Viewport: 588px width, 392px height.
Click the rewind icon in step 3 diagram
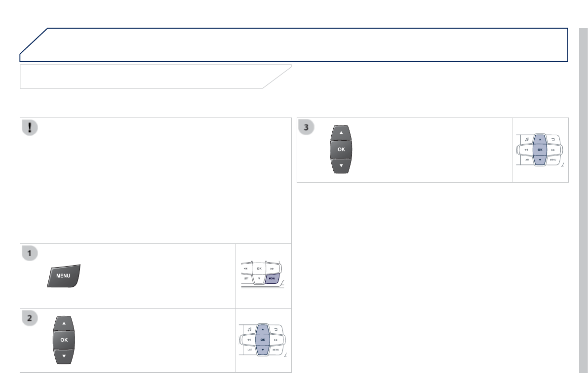(x=526, y=150)
